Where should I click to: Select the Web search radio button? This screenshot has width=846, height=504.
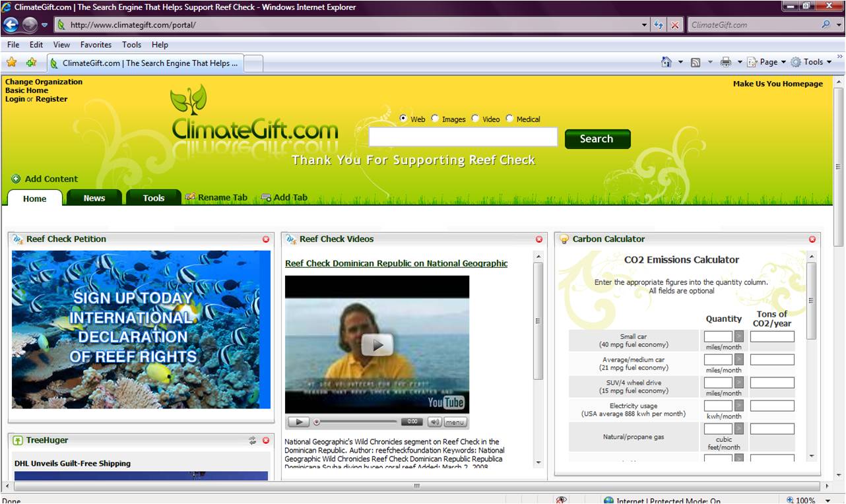[404, 119]
